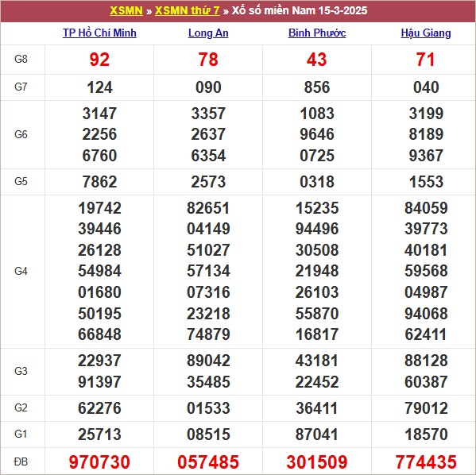
Task: Select the G4 number 66848
Action: (99, 334)
